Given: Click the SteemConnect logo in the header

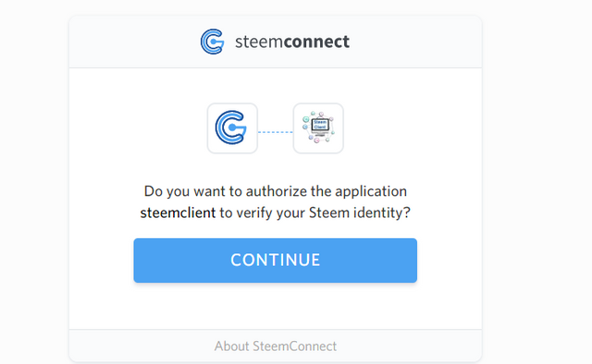Looking at the screenshot, I should pyautogui.click(x=212, y=42).
